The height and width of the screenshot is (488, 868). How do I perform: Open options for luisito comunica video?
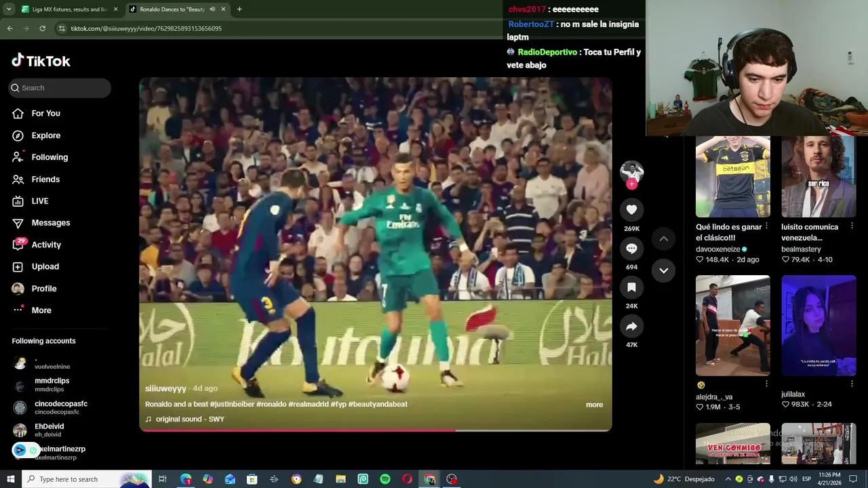click(x=852, y=226)
